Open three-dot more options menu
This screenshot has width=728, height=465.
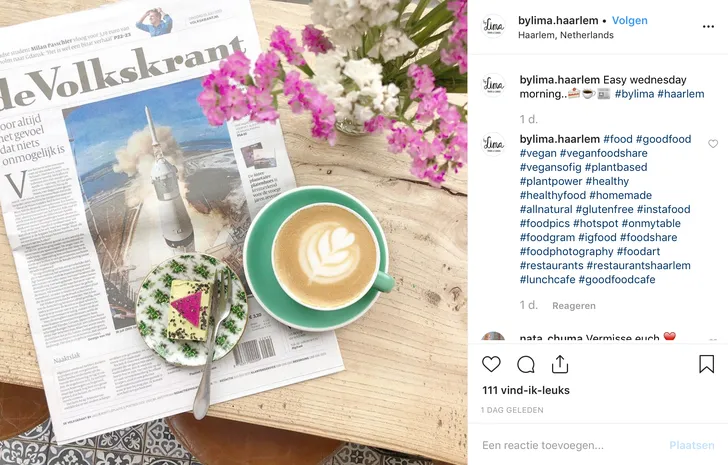(x=708, y=26)
